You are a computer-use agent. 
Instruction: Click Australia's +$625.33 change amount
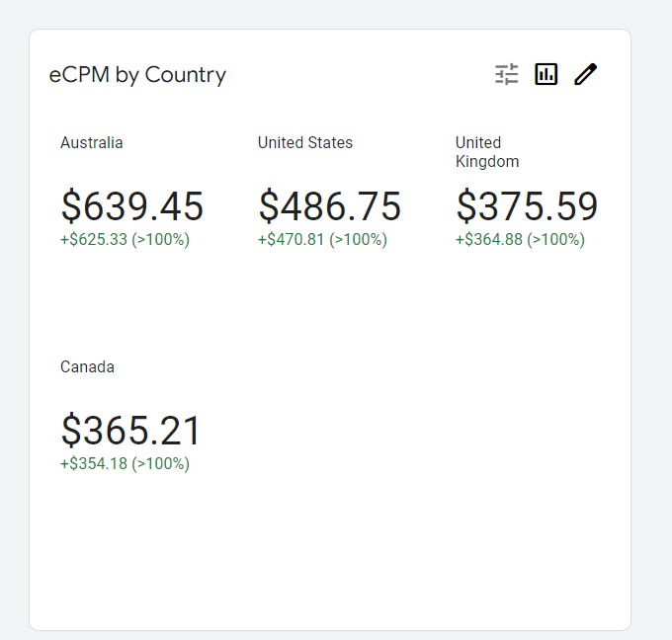94,239
